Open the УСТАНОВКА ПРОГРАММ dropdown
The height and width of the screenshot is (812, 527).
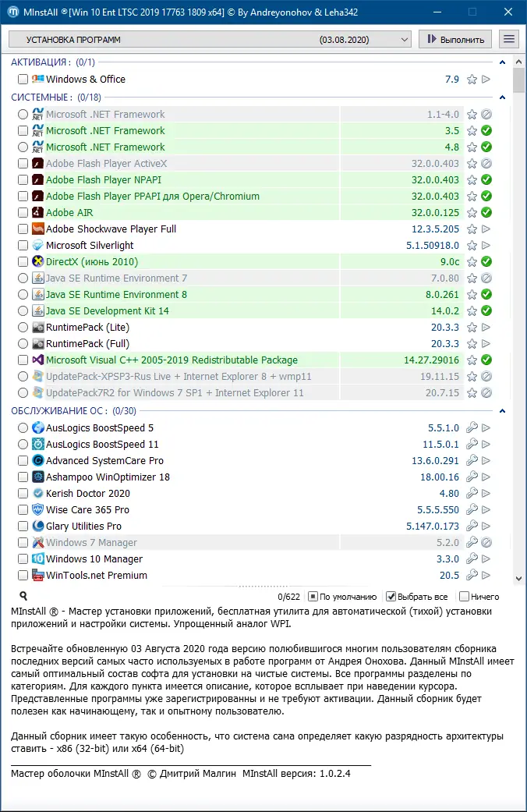pyautogui.click(x=210, y=39)
